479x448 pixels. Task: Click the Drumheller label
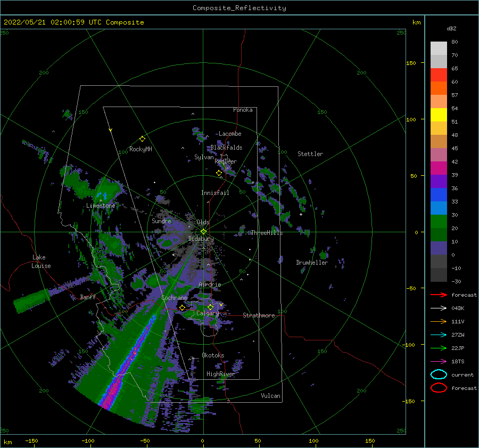pos(312,263)
